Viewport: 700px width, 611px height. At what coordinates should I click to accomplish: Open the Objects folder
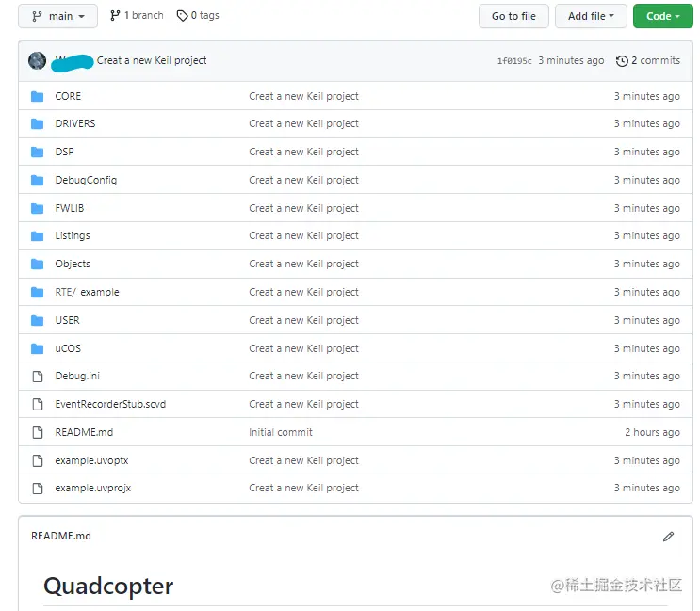(73, 264)
